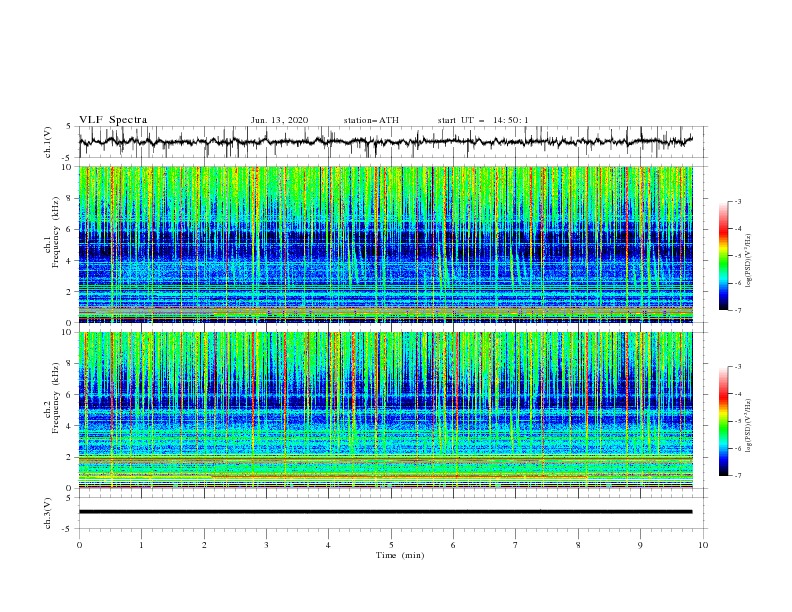
Task: Click the ch.1 colorbar log(PSD) label
Action: 749,261
